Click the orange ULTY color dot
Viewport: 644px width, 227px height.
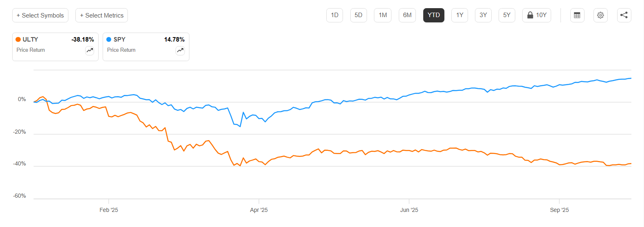(x=18, y=40)
